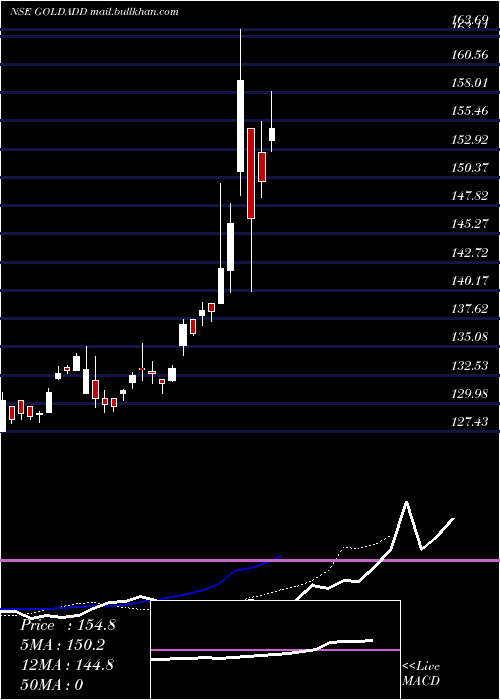
Task: Open the Live MACD inset chart
Action: [275, 650]
